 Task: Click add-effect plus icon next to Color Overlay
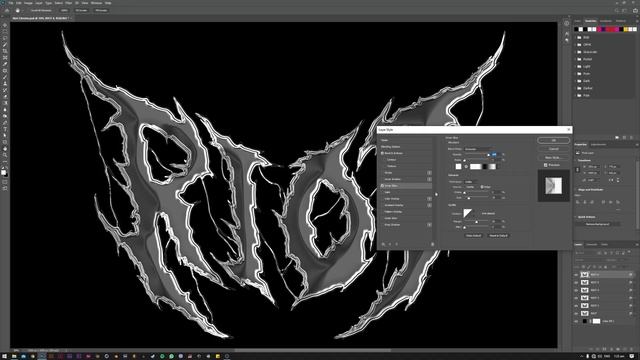click(429, 199)
